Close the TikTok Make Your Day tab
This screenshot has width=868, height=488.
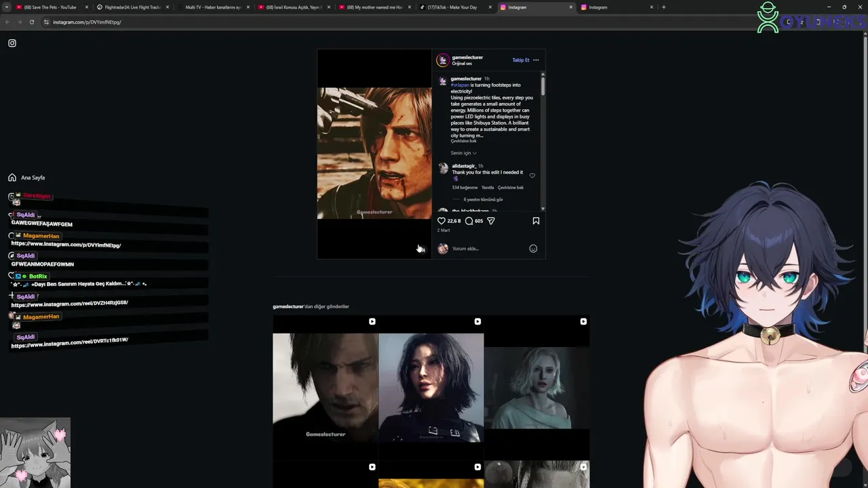click(490, 7)
